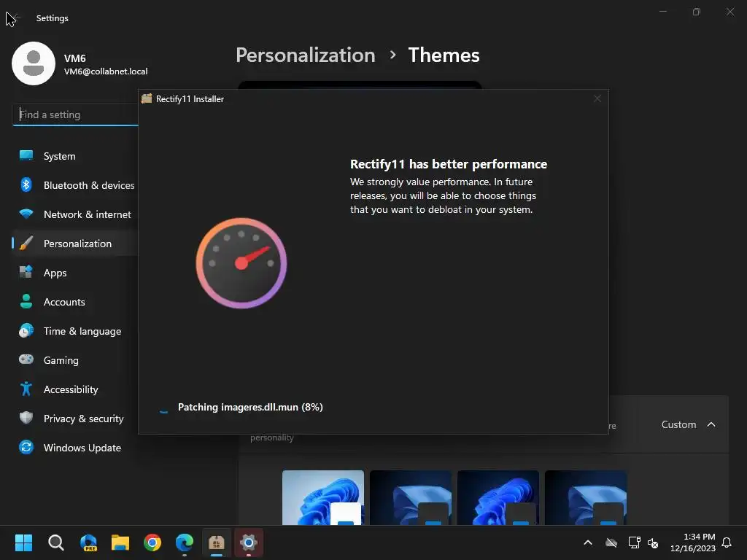747x560 pixels.
Task: Select the third dark bloom theme thumbnail
Action: pyautogui.click(x=498, y=497)
